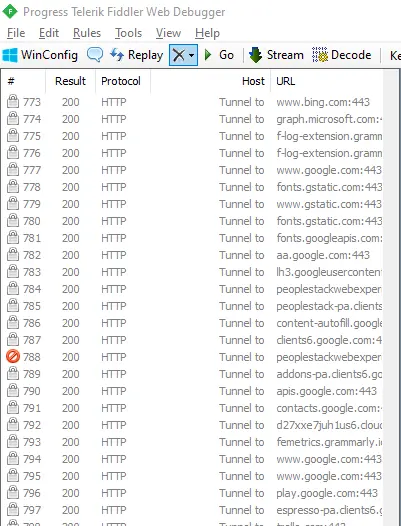Image resolution: width=401 pixels, height=526 pixels.
Task: Click the lock icon of session 791
Action: pyautogui.click(x=13, y=407)
